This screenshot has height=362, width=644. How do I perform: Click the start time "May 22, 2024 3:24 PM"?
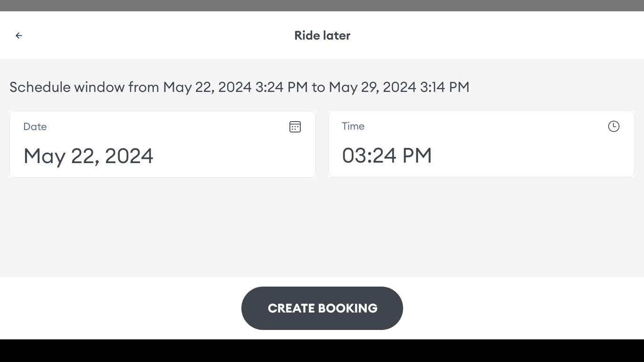pyautogui.click(x=235, y=87)
